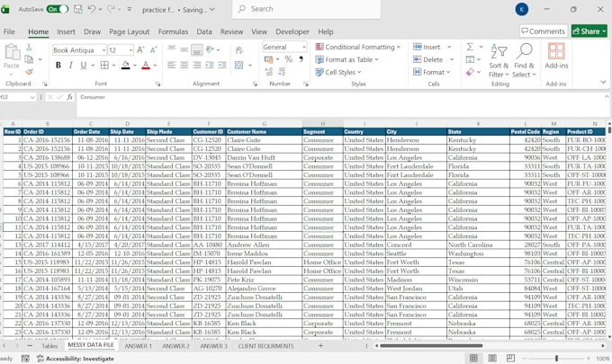Click the Format Painter brush icon
The height and width of the screenshot is (364, 612).
pyautogui.click(x=29, y=72)
